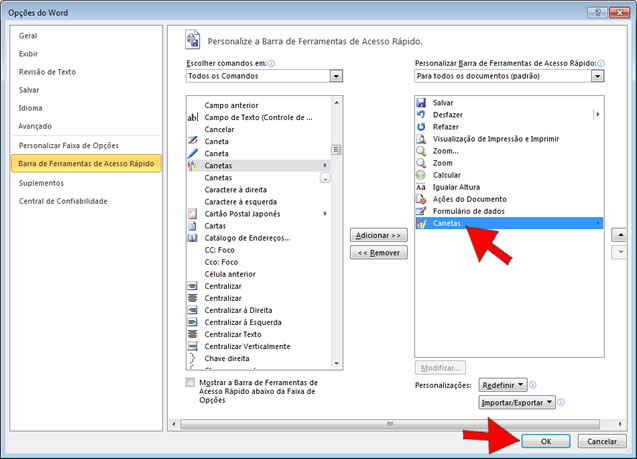Click dropdown indicator on second Canetas row

pos(325,178)
